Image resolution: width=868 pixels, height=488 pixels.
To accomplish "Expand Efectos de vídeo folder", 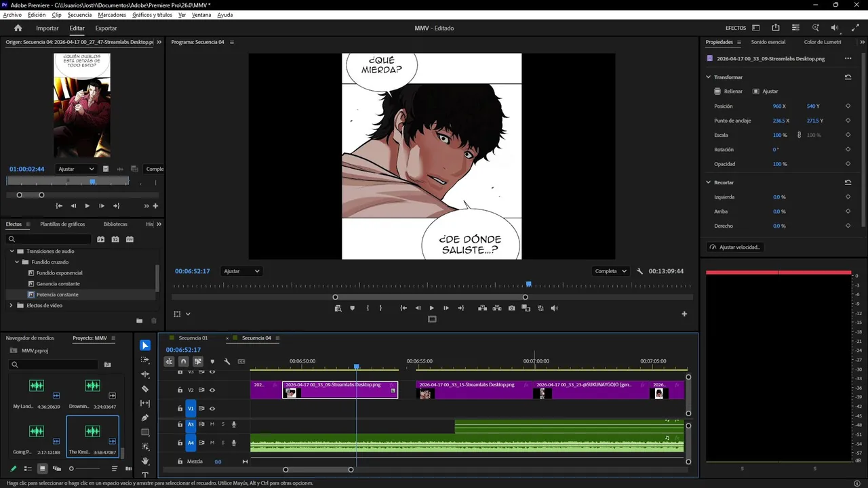I will (x=12, y=306).
